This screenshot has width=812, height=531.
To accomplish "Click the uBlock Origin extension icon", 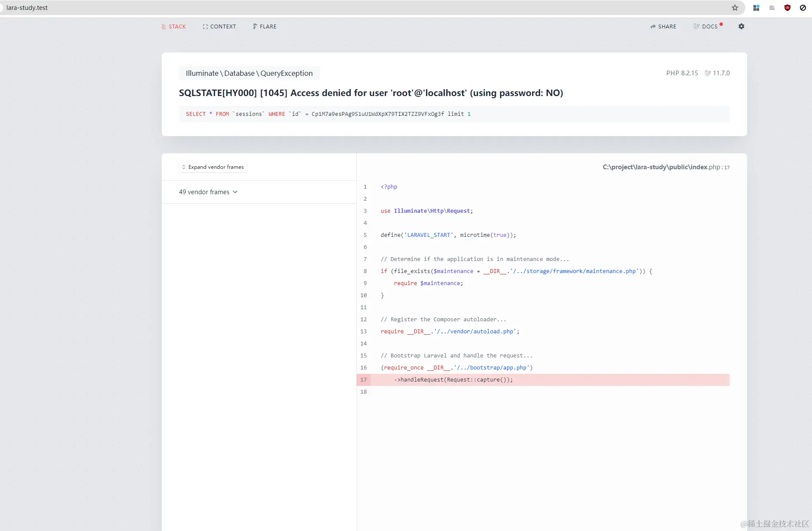I will click(787, 8).
